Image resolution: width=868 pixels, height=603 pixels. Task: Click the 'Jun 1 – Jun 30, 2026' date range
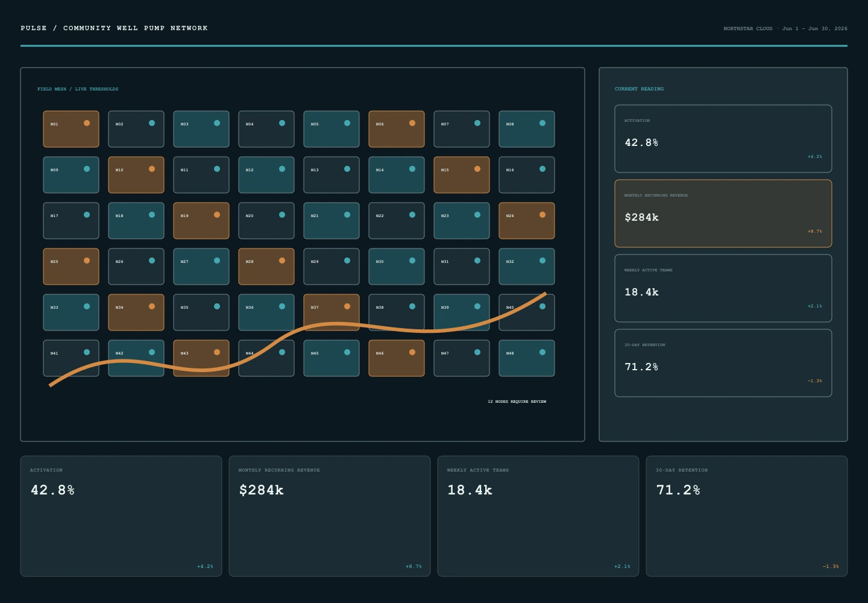(x=815, y=28)
